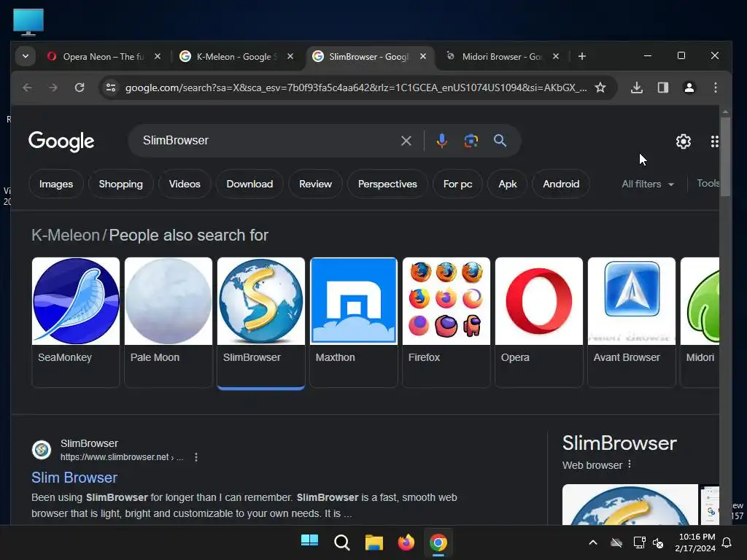View site information icon in address bar
Image resolution: width=747 pixels, height=560 pixels.
pos(111,87)
